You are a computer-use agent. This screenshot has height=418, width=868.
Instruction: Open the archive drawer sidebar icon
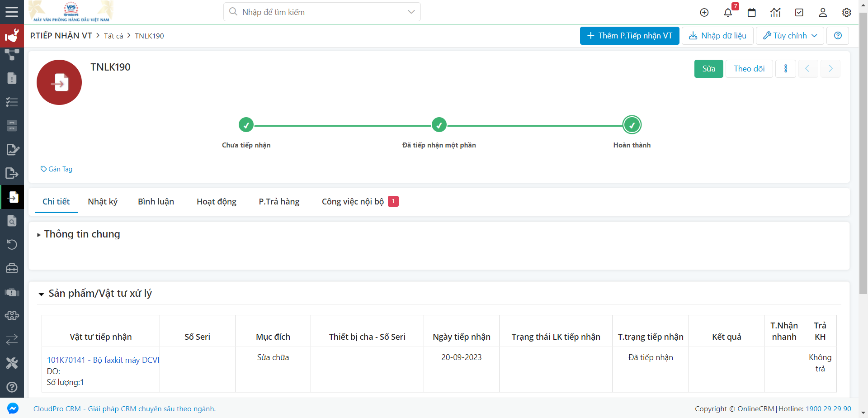pos(12,126)
